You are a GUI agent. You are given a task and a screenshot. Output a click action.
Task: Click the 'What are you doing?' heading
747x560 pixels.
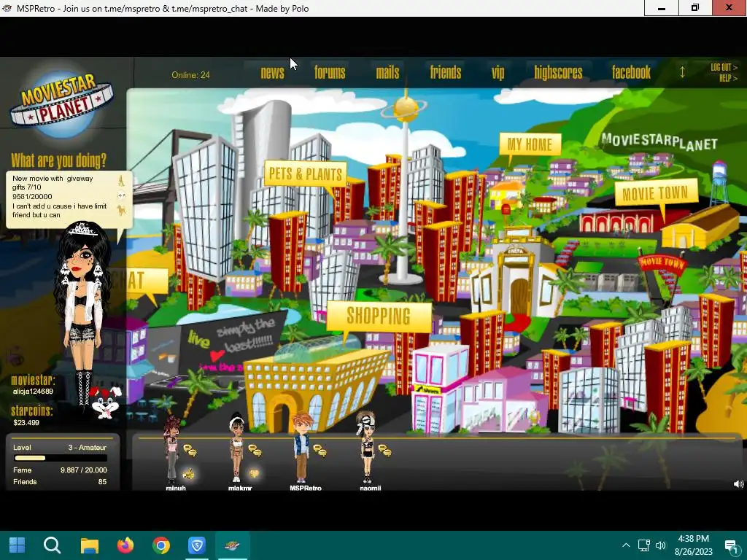(58, 161)
